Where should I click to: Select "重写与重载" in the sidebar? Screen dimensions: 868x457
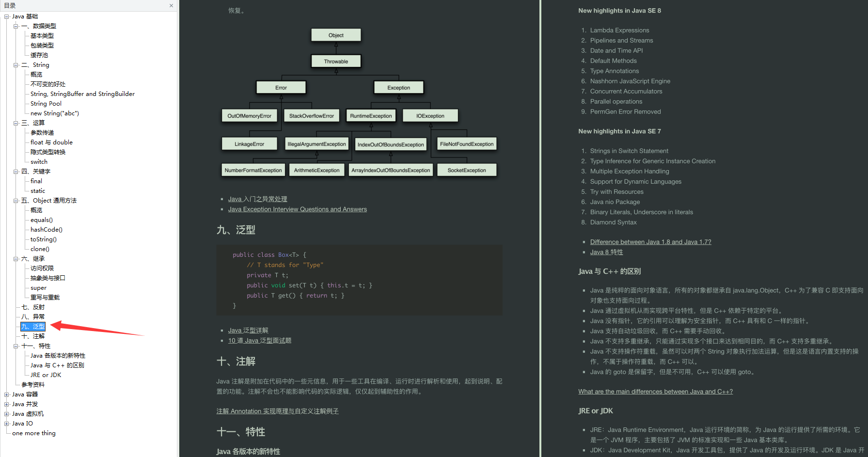coord(46,297)
